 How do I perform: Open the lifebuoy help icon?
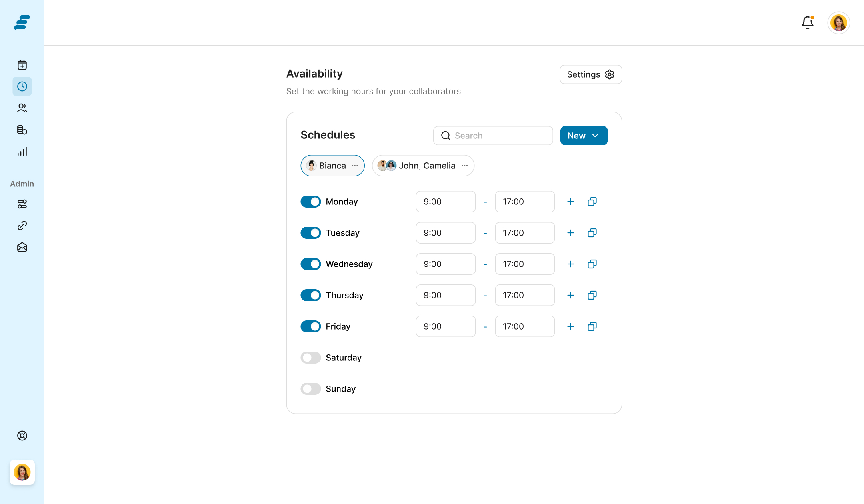22,436
